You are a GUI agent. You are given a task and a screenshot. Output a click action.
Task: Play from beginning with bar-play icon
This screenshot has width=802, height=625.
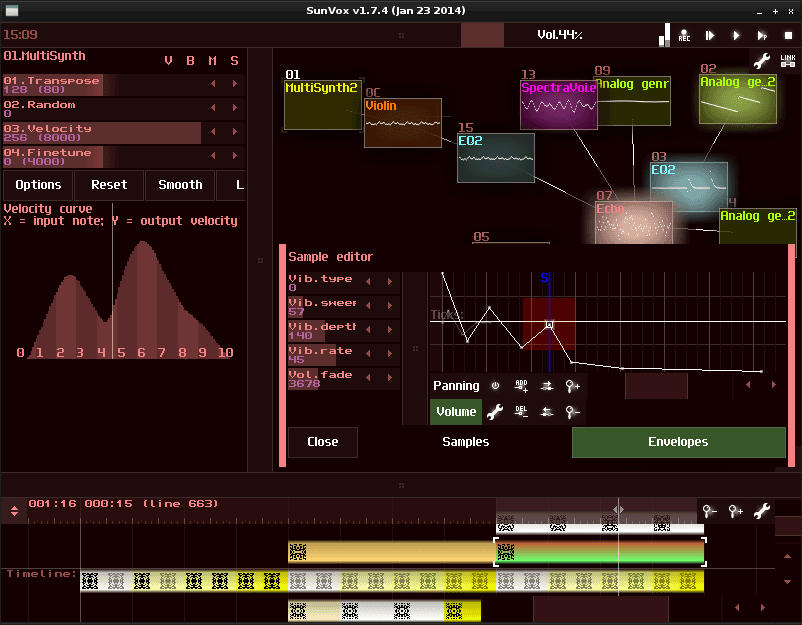tap(709, 35)
